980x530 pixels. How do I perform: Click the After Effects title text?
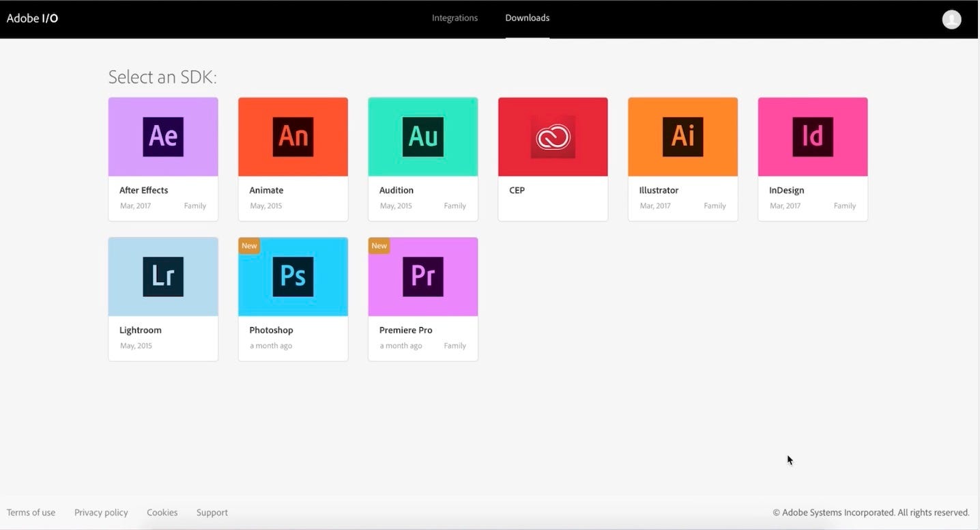point(143,190)
